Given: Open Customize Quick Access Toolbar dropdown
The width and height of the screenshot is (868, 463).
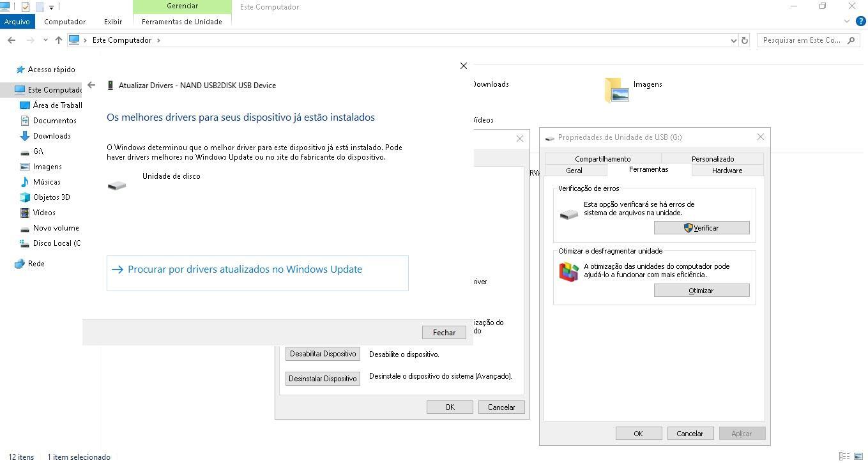Looking at the screenshot, I should click(x=51, y=8).
